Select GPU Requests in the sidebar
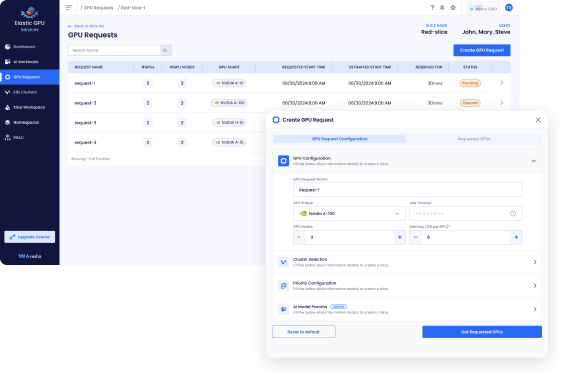 click(30, 77)
